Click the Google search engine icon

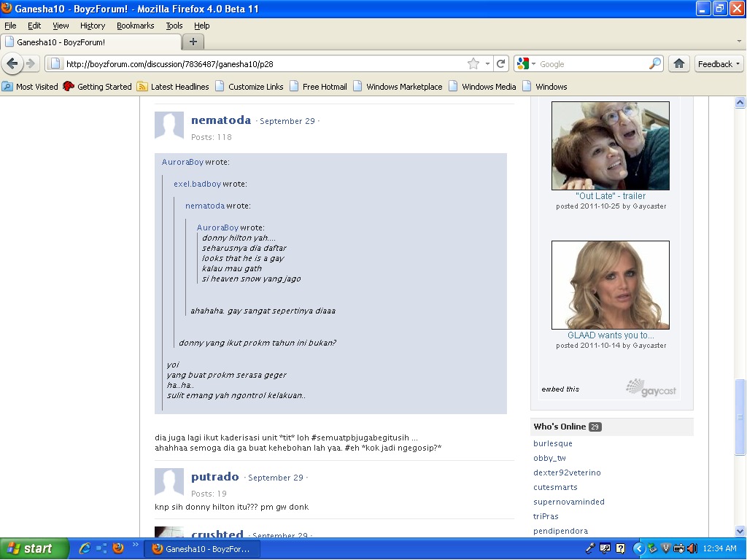tap(523, 63)
